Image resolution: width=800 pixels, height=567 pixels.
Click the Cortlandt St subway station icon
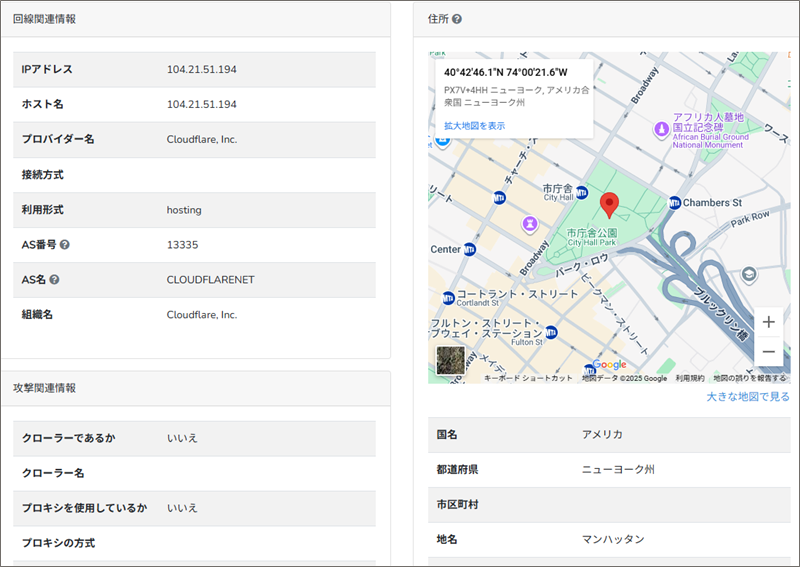tap(447, 296)
